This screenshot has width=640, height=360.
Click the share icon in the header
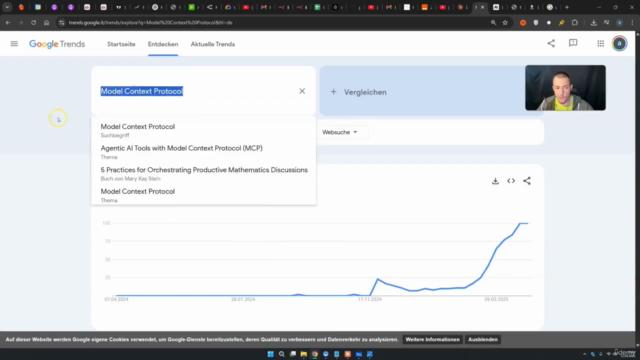click(x=551, y=43)
